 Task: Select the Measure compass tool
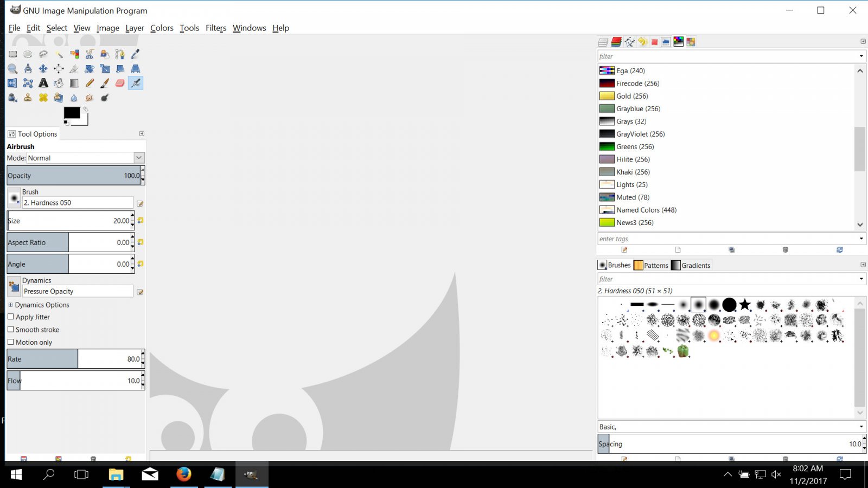(x=28, y=69)
